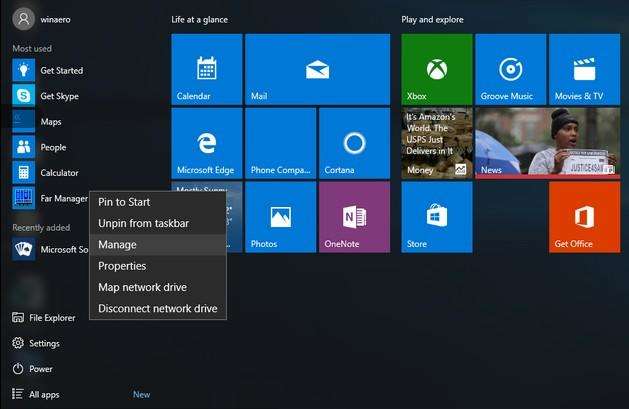The width and height of the screenshot is (629, 409).
Task: Select Pin to Start in context menu
Action: [158, 202]
